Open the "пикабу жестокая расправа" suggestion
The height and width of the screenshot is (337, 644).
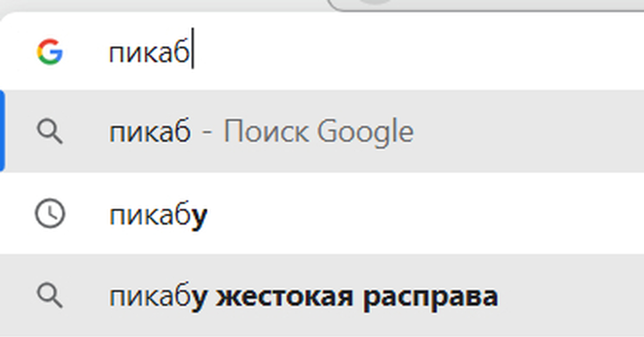(x=322, y=296)
